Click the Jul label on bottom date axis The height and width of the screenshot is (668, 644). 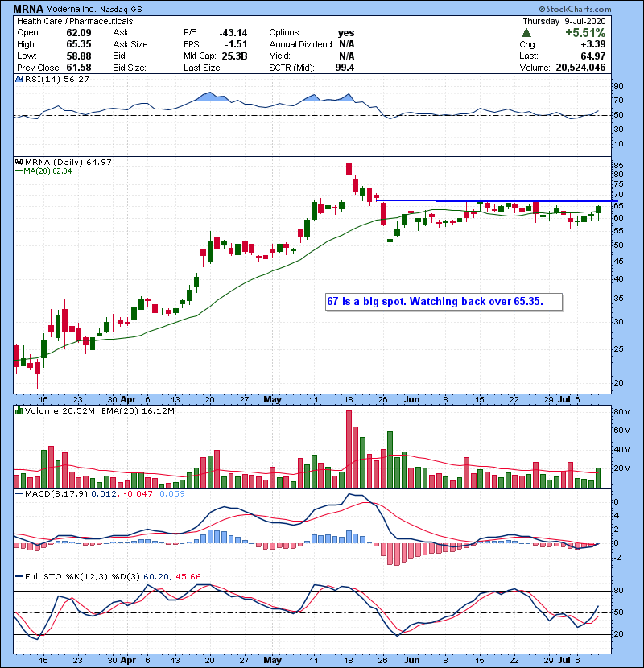(x=563, y=660)
